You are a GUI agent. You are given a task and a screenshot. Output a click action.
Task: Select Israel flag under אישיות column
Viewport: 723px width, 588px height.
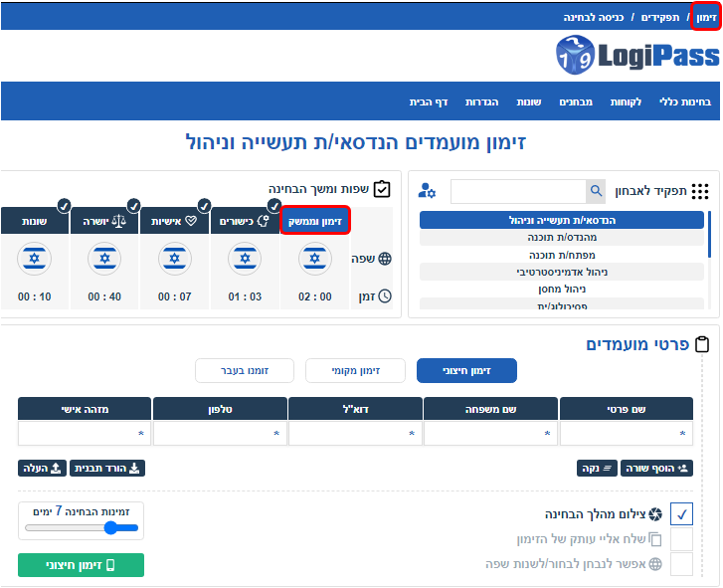point(175,259)
